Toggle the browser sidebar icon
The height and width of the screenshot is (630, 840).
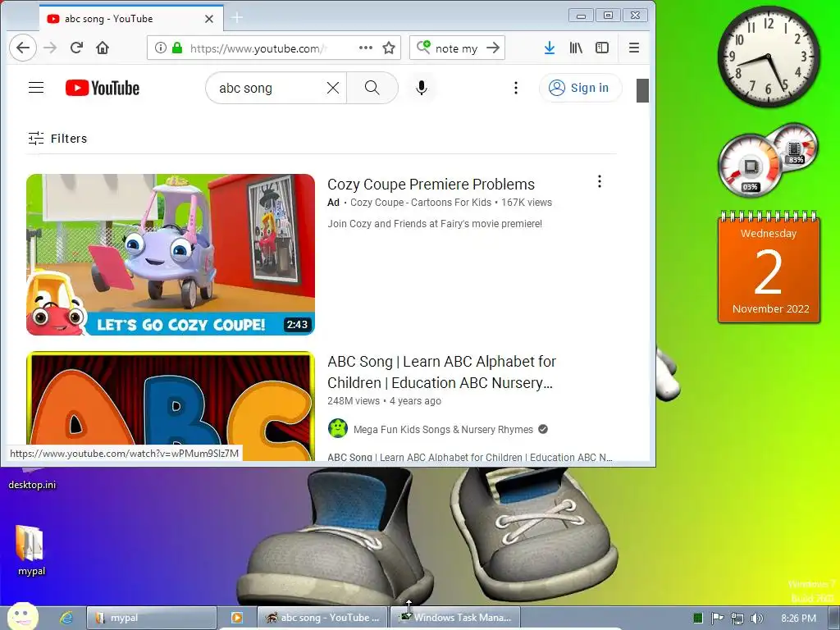[602, 48]
